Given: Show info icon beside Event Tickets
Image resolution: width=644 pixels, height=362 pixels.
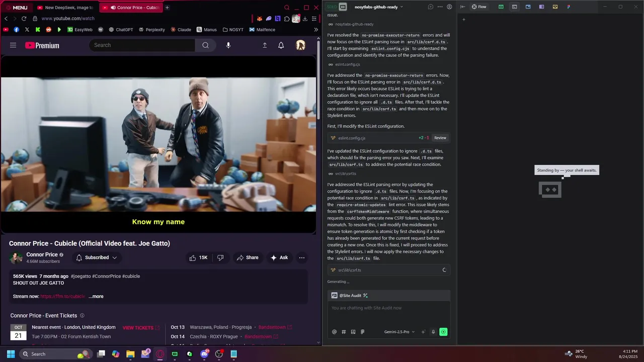Looking at the screenshot, I should pos(82,316).
